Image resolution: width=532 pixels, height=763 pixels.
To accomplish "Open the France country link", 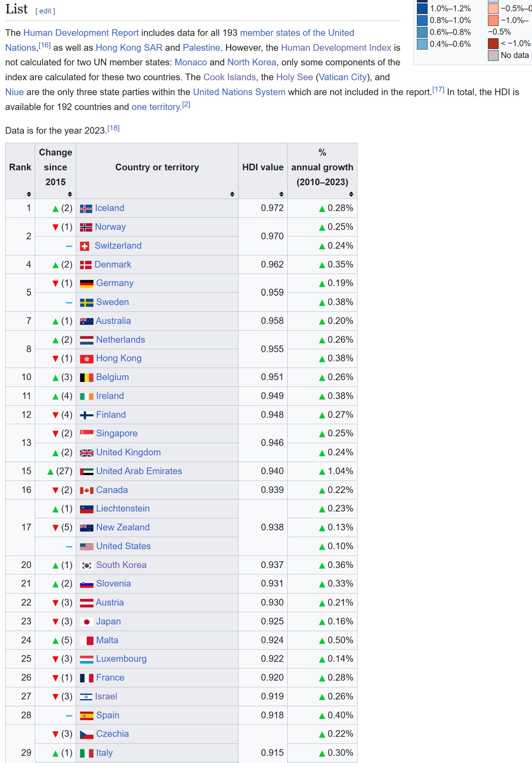I will coord(110,678).
